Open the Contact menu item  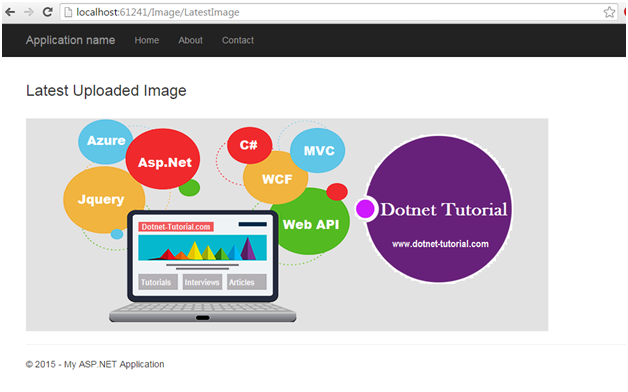click(238, 40)
